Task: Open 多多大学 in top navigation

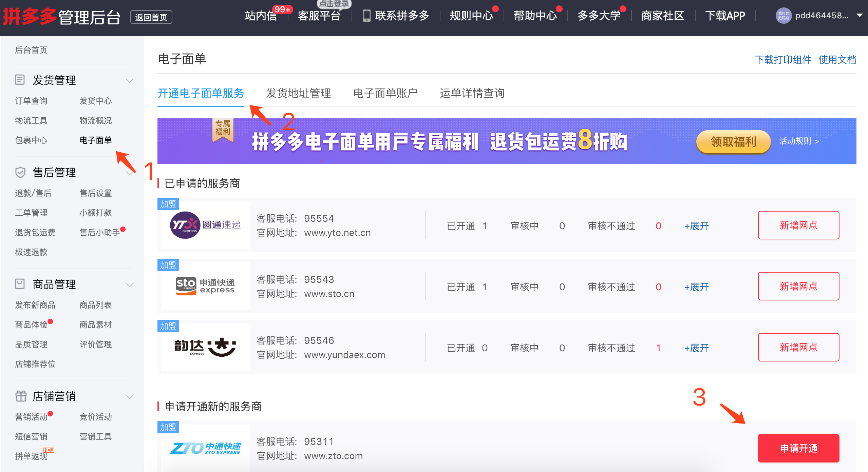Action: [x=599, y=16]
